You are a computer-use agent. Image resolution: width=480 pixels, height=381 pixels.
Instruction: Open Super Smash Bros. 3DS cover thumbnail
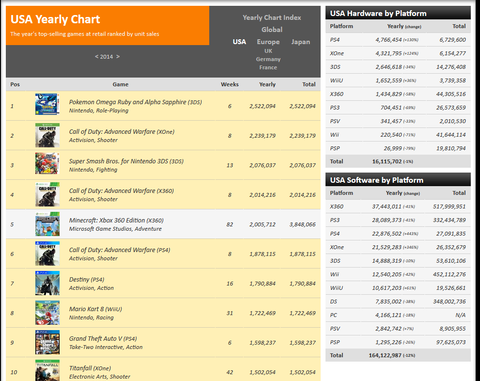pos(47,164)
